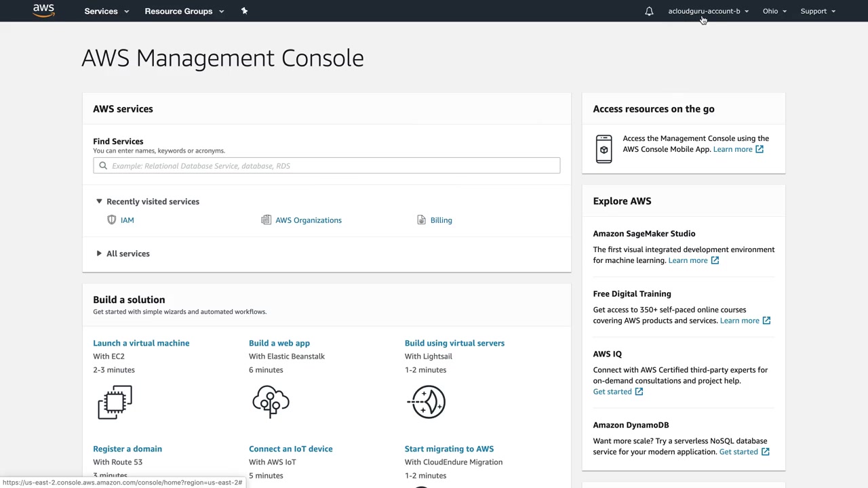Click the Elastic Beanstalk web app icon

point(271,402)
